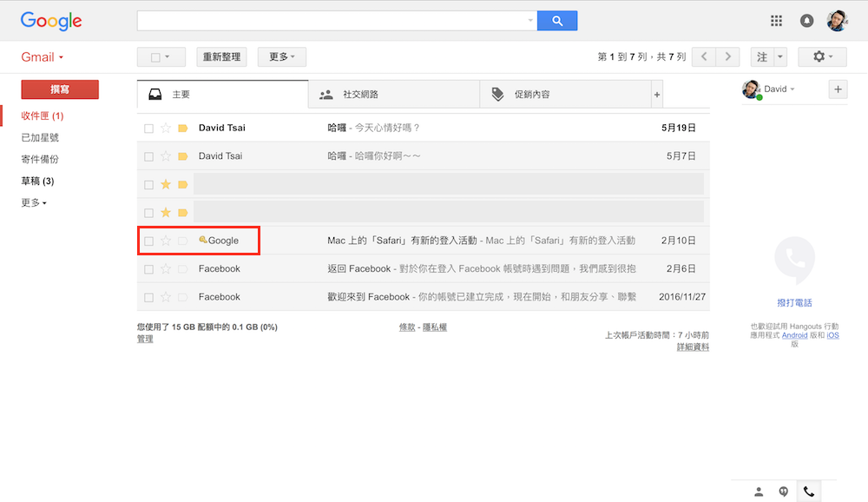Click the red 撰寫 compose button
Viewport: 868px width, 502px height.
click(x=60, y=89)
